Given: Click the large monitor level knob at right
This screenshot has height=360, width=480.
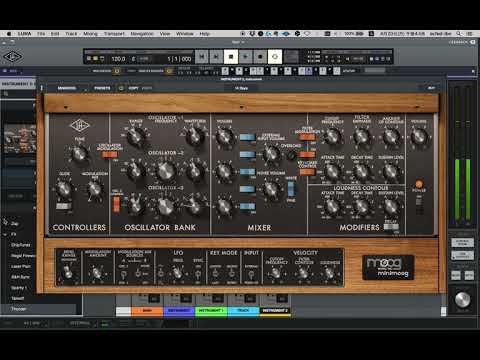Looking at the screenshot, I should point(462,300).
